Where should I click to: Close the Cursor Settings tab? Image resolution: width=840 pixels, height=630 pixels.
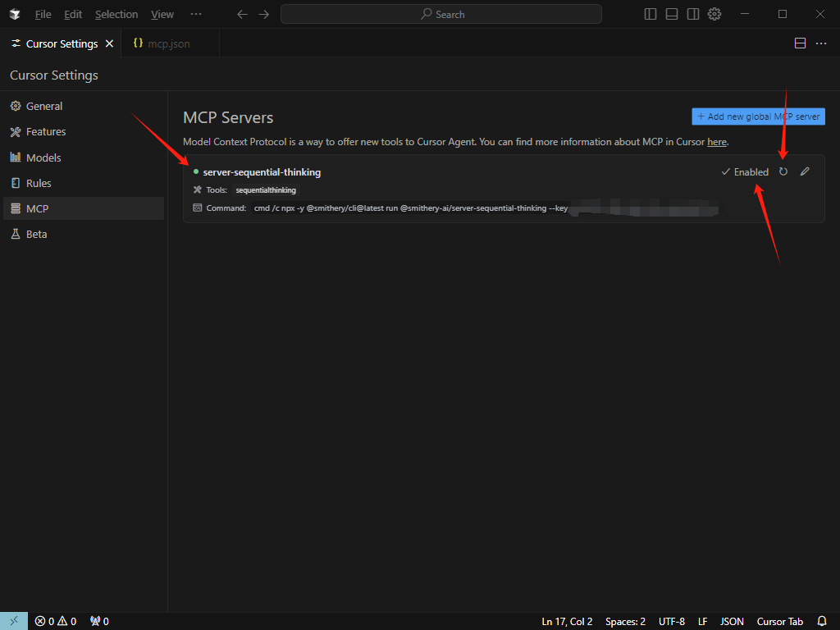click(109, 44)
